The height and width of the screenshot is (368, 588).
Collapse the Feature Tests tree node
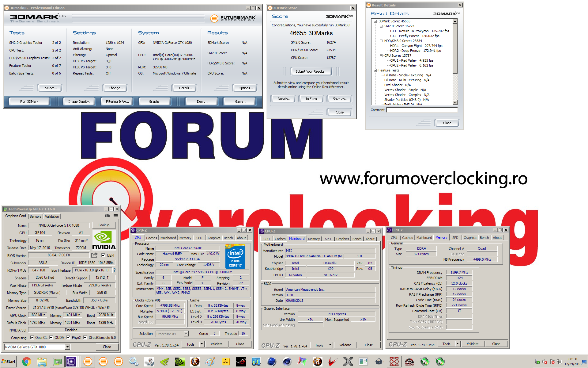[375, 70]
